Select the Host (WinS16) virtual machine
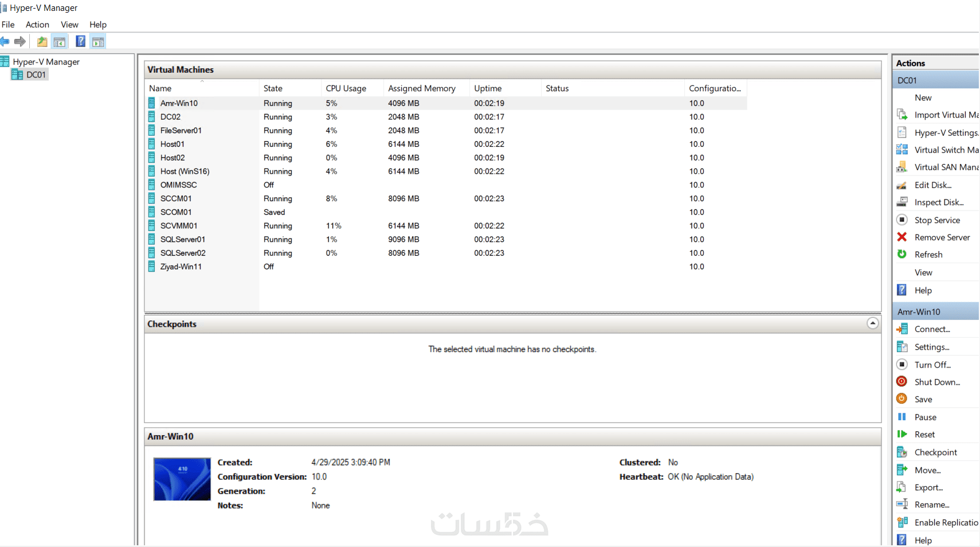This screenshot has height=547, width=980. (446, 171)
